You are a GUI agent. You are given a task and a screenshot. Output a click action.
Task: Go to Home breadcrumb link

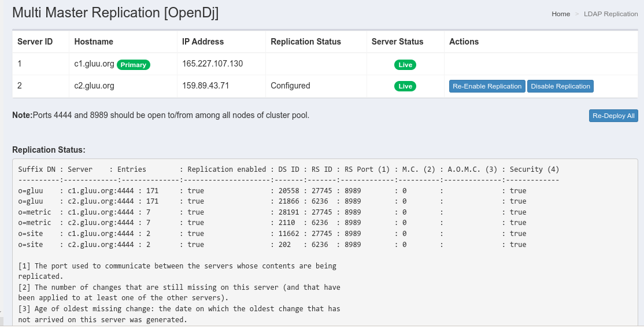point(561,14)
